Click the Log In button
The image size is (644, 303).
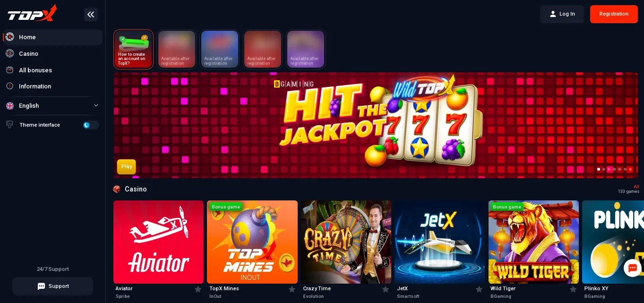[x=562, y=14]
